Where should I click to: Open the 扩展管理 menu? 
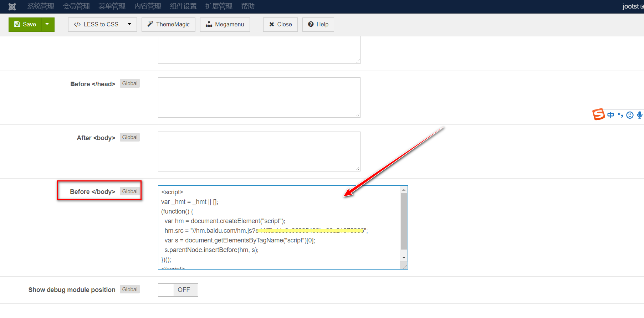[219, 6]
